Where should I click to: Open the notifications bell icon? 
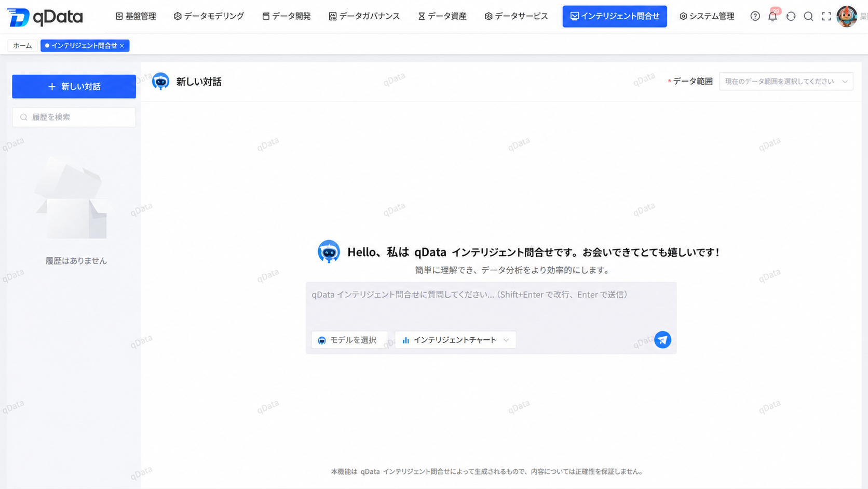pyautogui.click(x=772, y=16)
